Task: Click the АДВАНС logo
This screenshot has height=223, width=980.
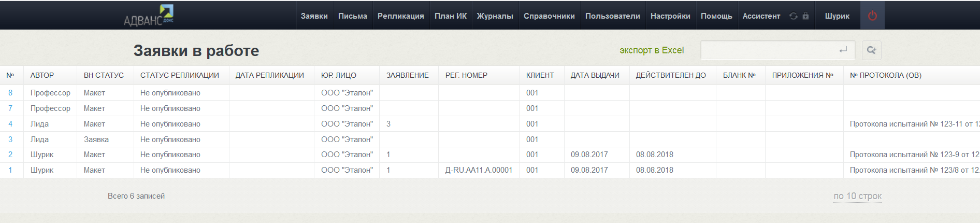Action: 149,16
